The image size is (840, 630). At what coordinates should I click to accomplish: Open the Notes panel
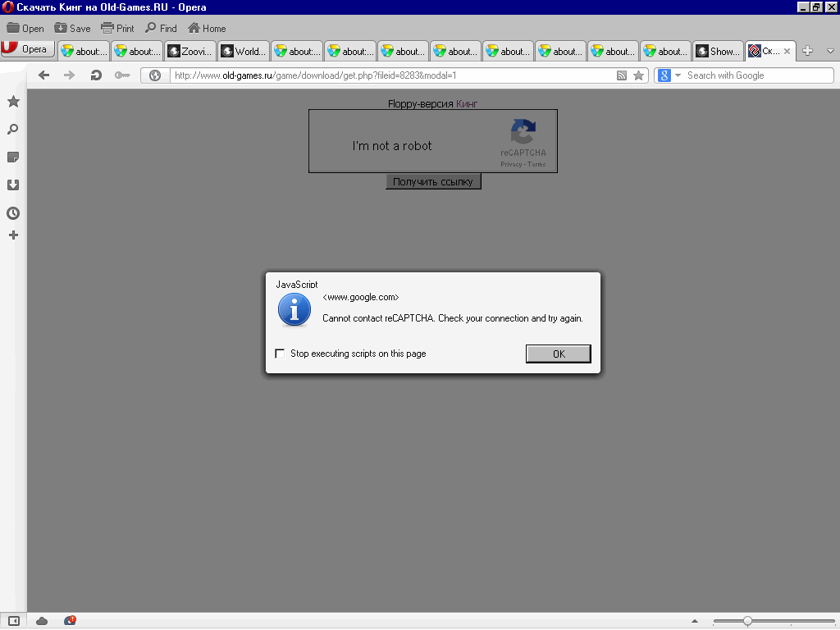[x=12, y=157]
